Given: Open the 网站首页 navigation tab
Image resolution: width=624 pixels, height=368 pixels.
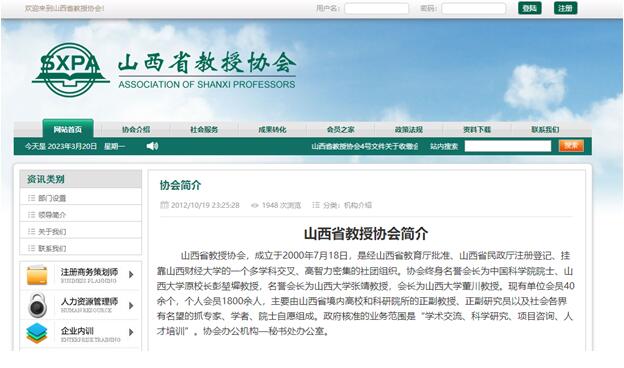Looking at the screenshot, I should click(68, 129).
